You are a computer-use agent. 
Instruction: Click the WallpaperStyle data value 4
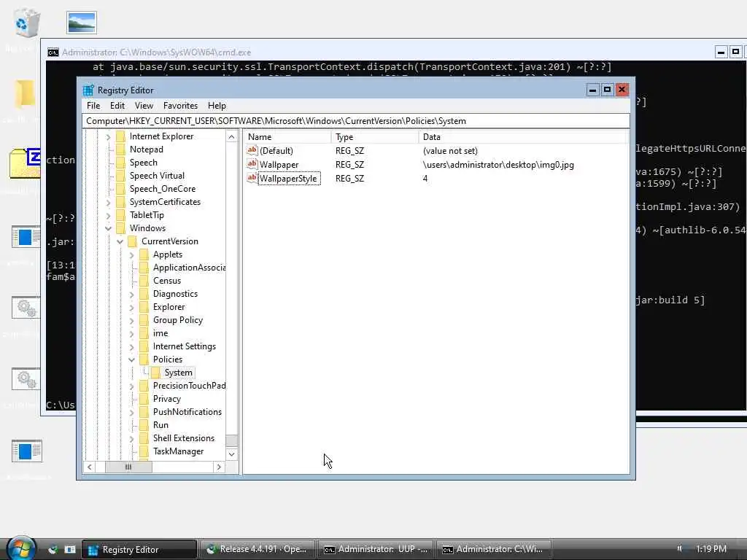pos(425,179)
